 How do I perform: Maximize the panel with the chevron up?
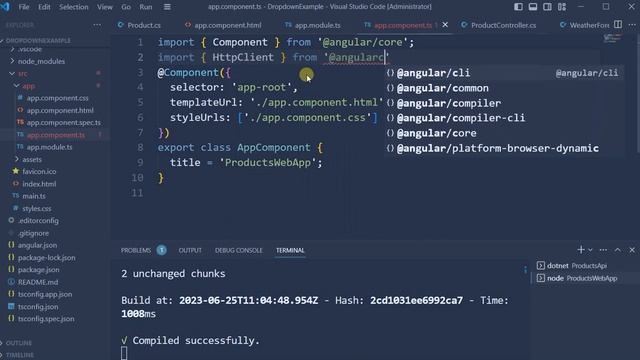(x=618, y=250)
